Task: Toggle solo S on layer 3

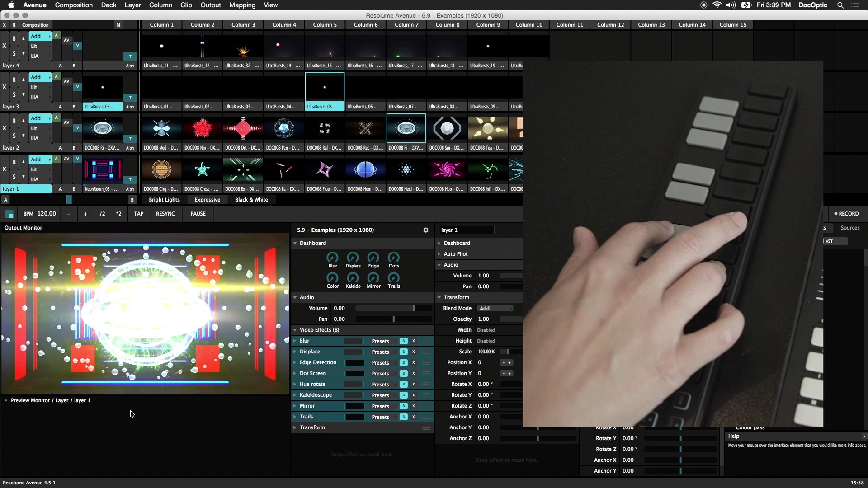Action: coord(14,94)
